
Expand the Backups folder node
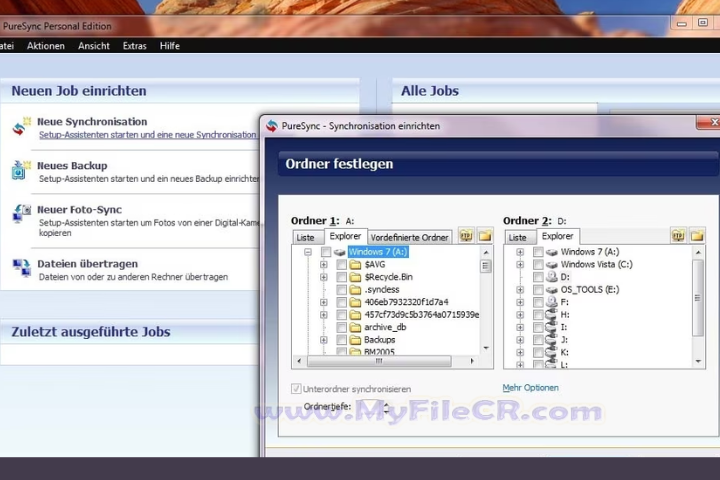click(x=324, y=340)
